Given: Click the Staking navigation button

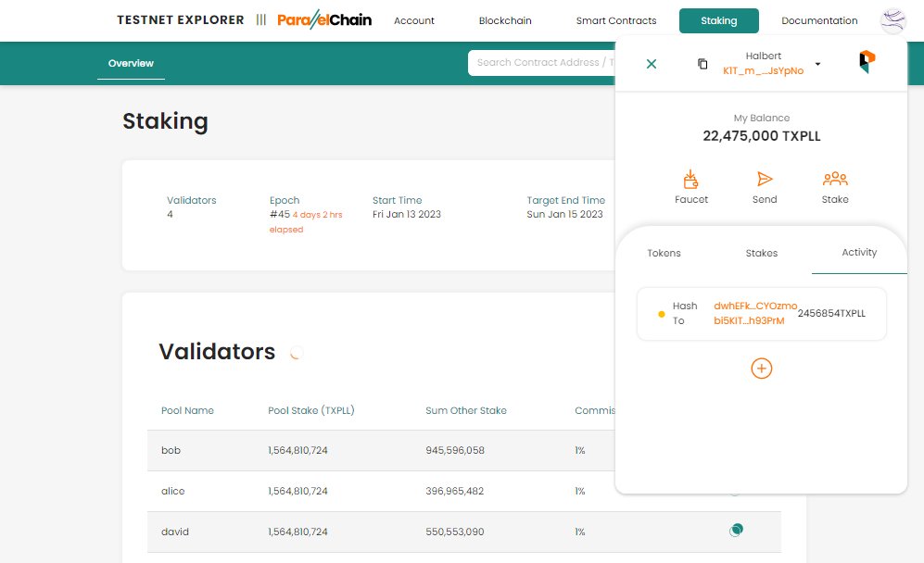Looking at the screenshot, I should pyautogui.click(x=719, y=20).
